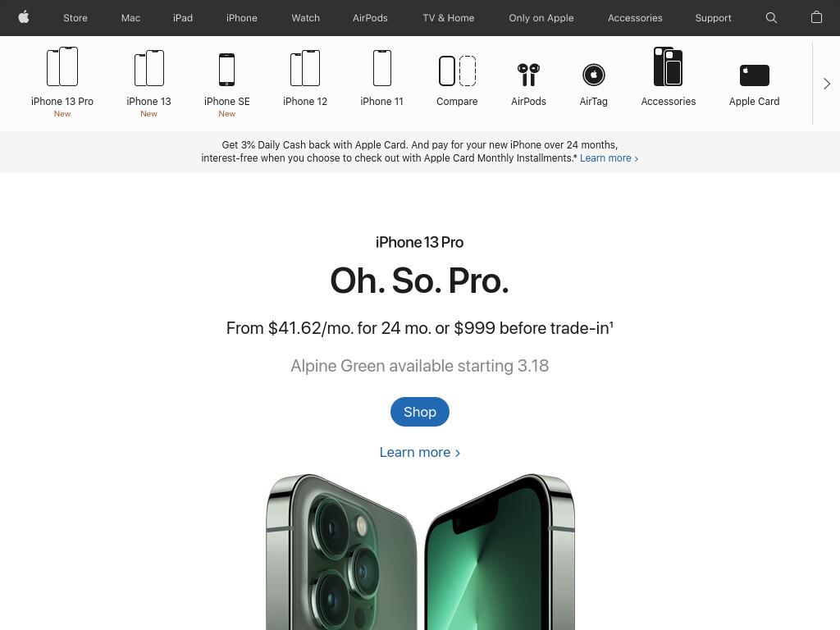Click the blue Shop button
The height and width of the screenshot is (630, 840).
419,412
